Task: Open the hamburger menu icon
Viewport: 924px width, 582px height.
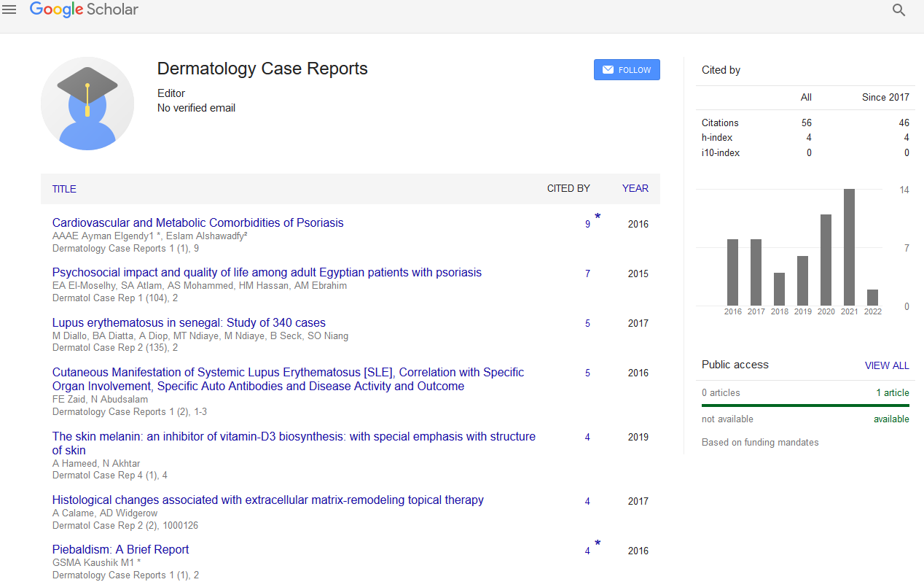Action: pyautogui.click(x=9, y=10)
